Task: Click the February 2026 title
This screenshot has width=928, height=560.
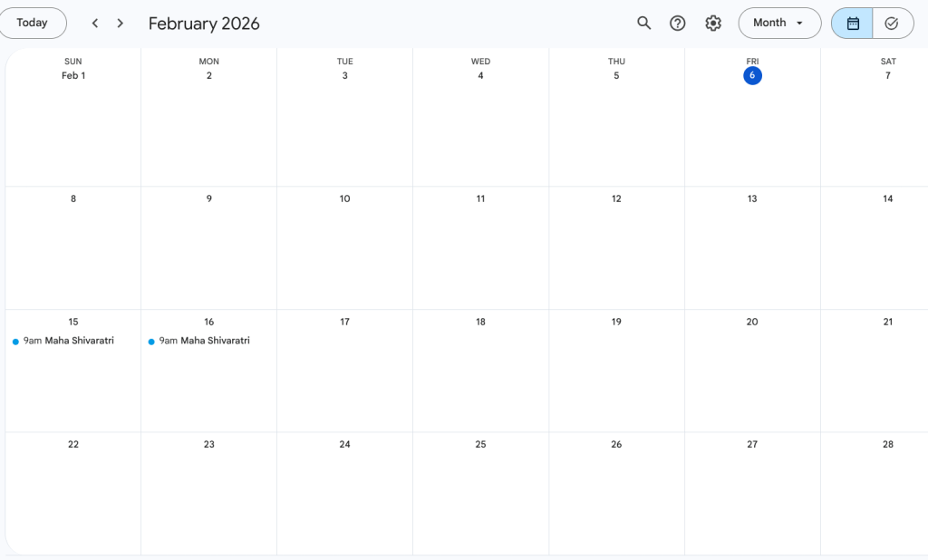Action: (204, 24)
